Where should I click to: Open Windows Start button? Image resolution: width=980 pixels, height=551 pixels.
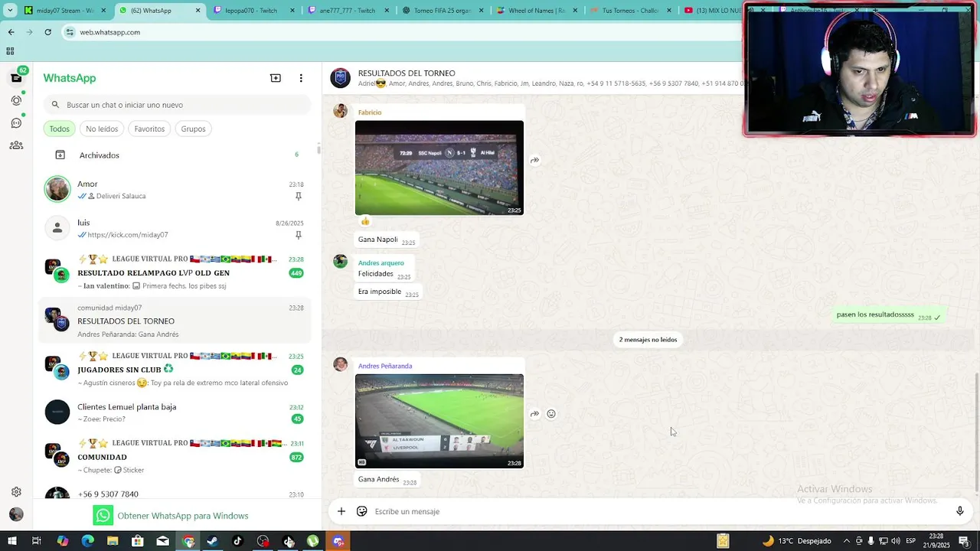tap(11, 541)
